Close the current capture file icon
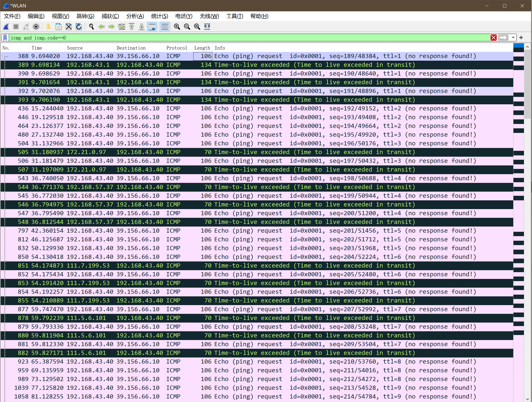This screenshot has height=402, width=532. coord(69,27)
